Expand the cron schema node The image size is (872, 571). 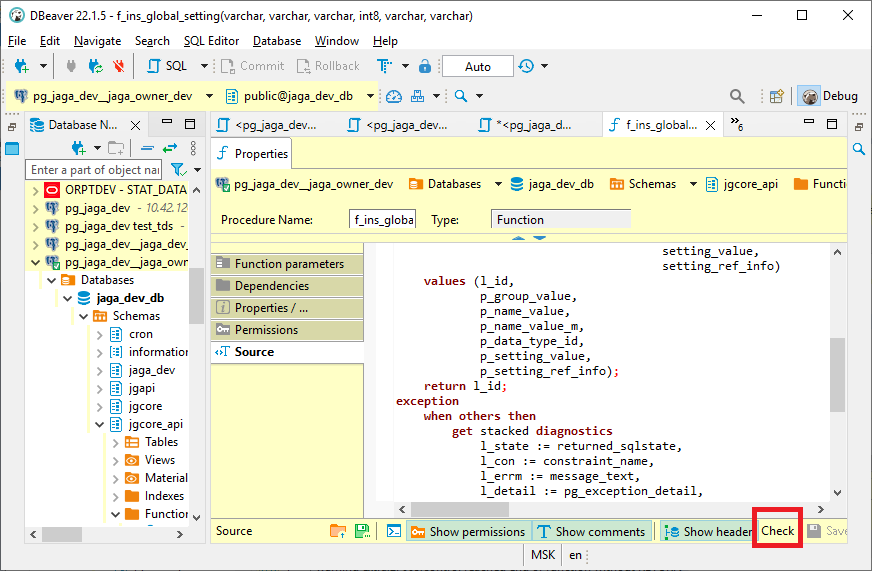click(100, 334)
